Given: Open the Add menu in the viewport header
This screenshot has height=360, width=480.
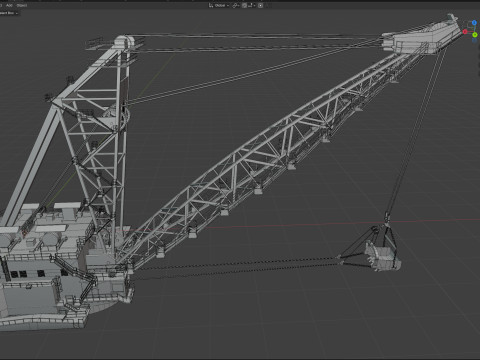Looking at the screenshot, I should point(9,5).
